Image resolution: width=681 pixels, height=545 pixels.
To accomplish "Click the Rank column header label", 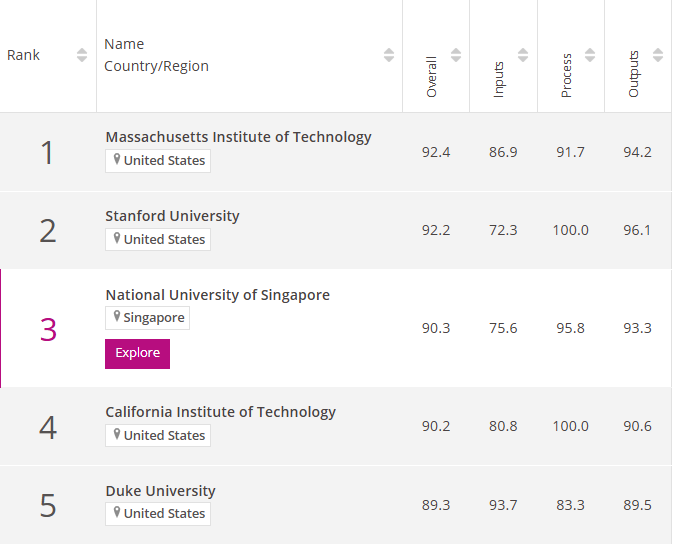I will coord(24,55).
